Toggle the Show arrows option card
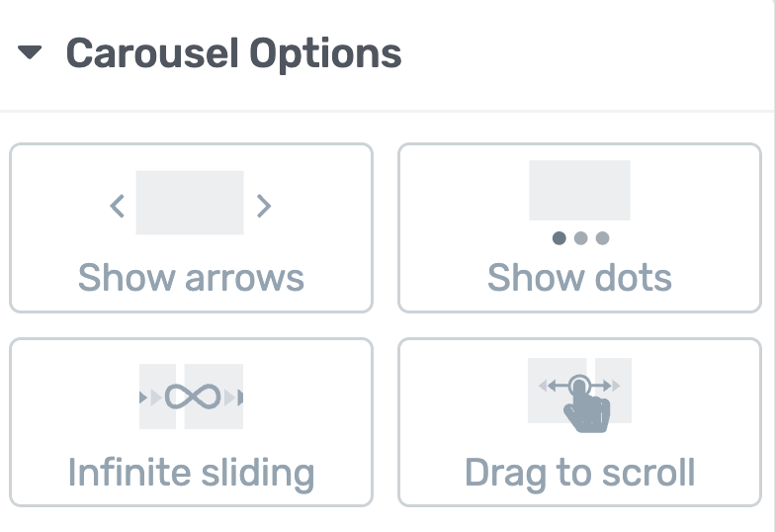 (x=191, y=227)
